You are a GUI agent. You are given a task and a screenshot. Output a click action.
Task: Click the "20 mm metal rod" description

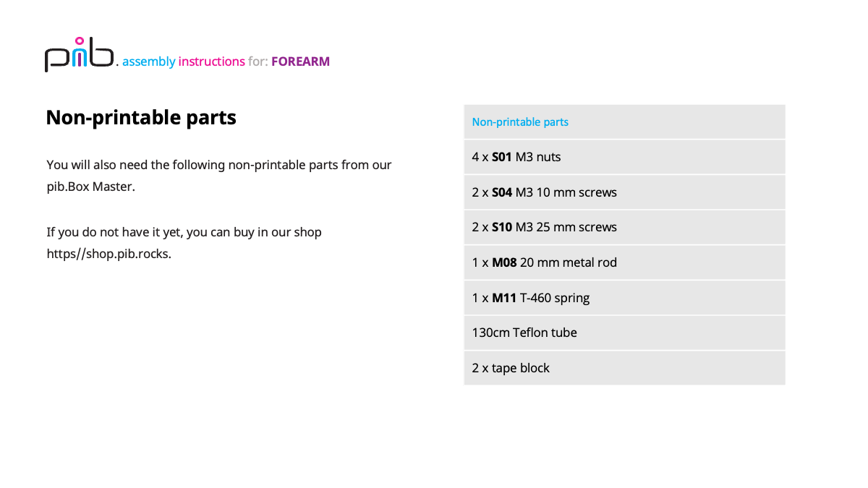click(x=569, y=262)
